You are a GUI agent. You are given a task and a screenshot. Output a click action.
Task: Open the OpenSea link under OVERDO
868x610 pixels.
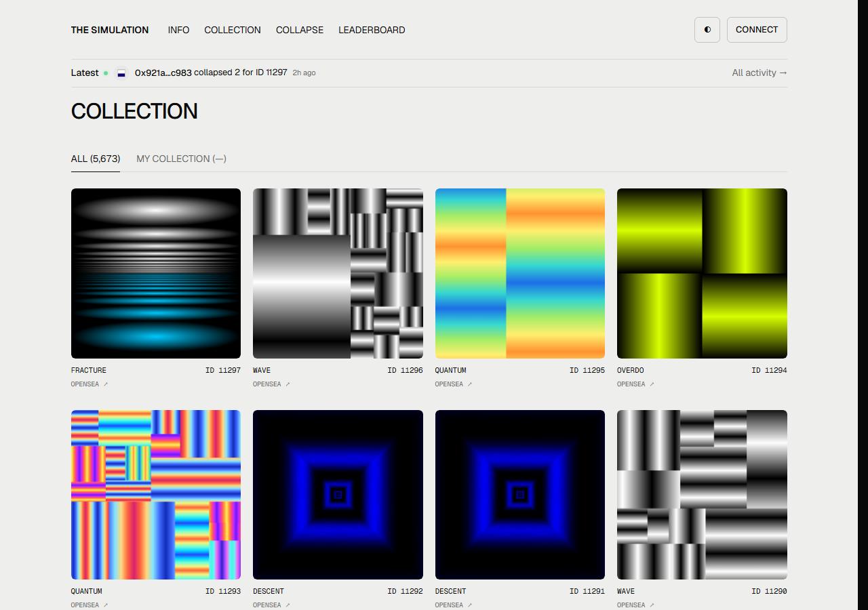coord(635,384)
